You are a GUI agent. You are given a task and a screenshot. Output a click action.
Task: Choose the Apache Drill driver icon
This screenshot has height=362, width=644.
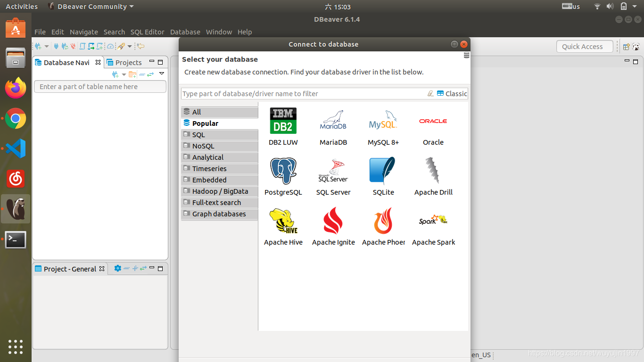pyautogui.click(x=433, y=171)
